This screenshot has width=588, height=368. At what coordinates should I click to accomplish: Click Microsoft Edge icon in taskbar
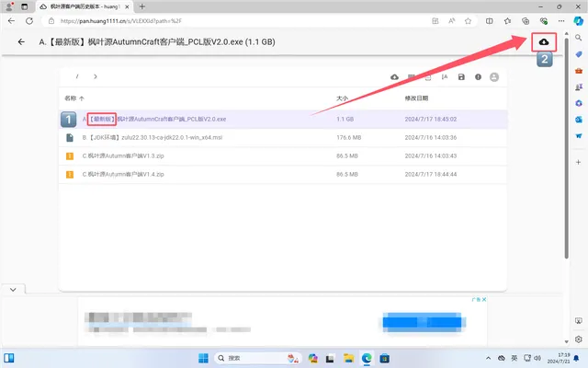click(x=367, y=358)
